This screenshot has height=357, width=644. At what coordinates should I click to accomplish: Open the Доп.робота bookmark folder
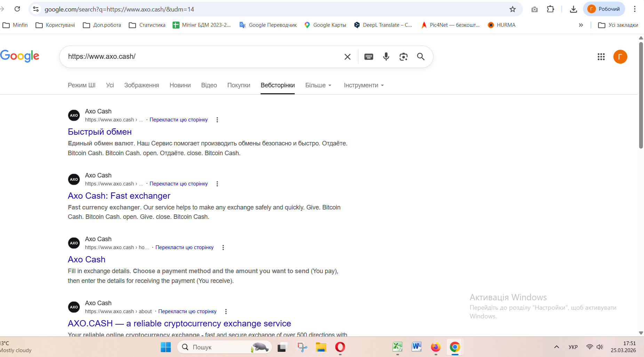tap(102, 25)
